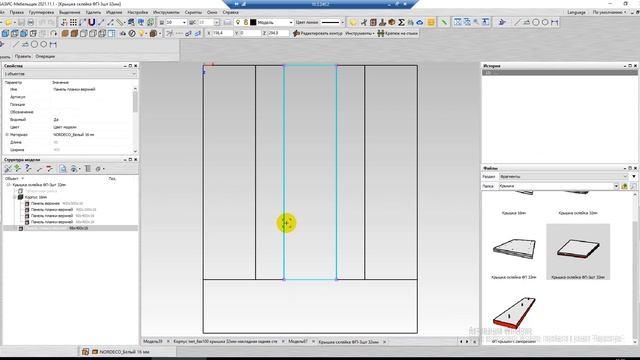640x360 pixels.
Task: Click the Редактировать контур button
Action: (x=318, y=33)
